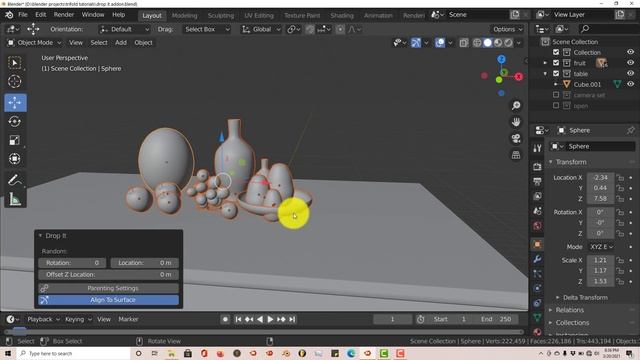This screenshot has width=640, height=360.
Task: Click the zoom view magnifier icon
Action: click(x=516, y=106)
